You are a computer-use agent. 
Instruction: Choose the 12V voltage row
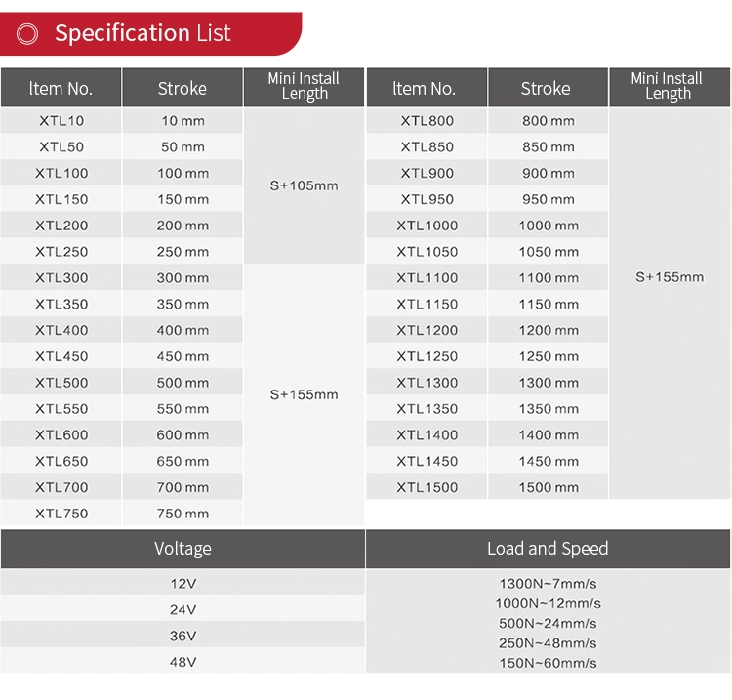pyautogui.click(x=183, y=584)
